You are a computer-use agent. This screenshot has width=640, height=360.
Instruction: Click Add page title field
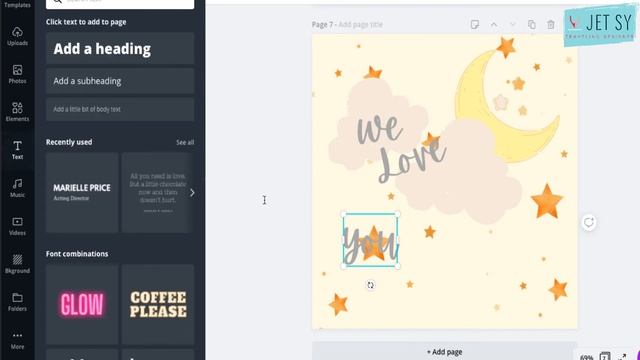pyautogui.click(x=360, y=24)
